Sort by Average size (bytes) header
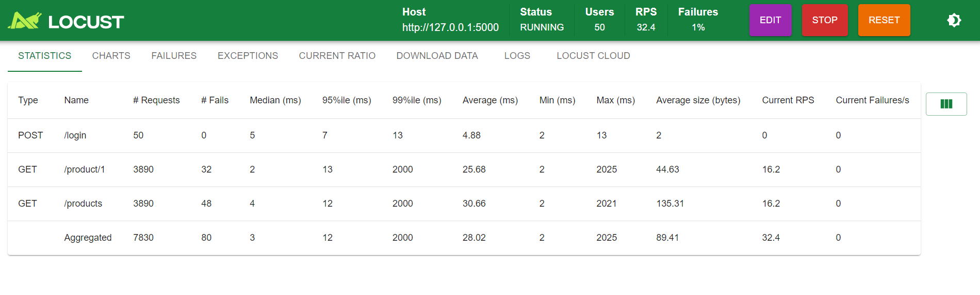 pyautogui.click(x=698, y=100)
